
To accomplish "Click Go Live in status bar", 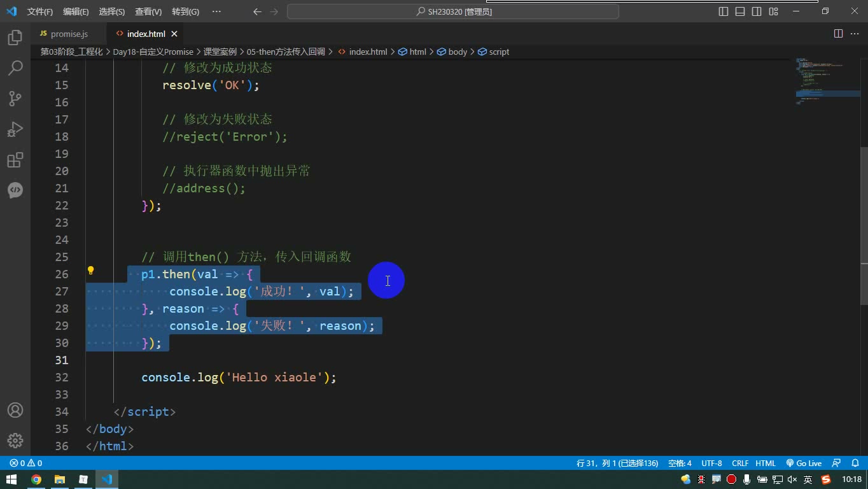I will (804, 464).
